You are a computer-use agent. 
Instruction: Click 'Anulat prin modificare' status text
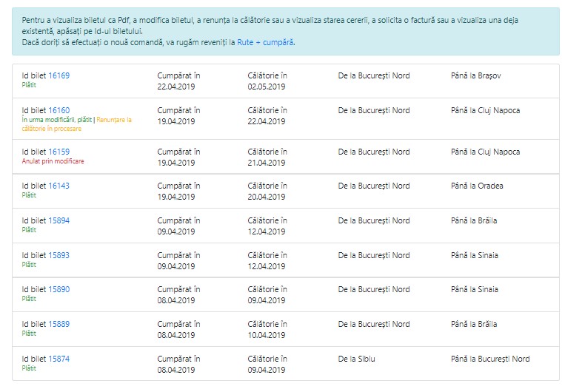(x=53, y=161)
